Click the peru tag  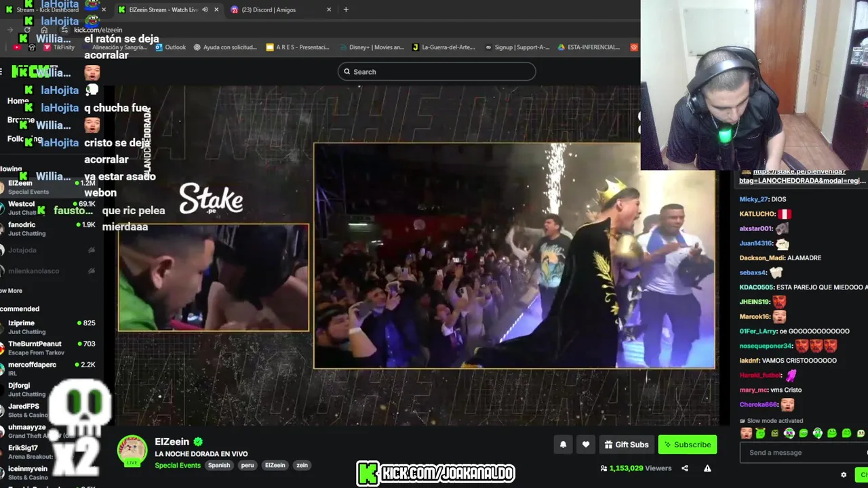248,466
